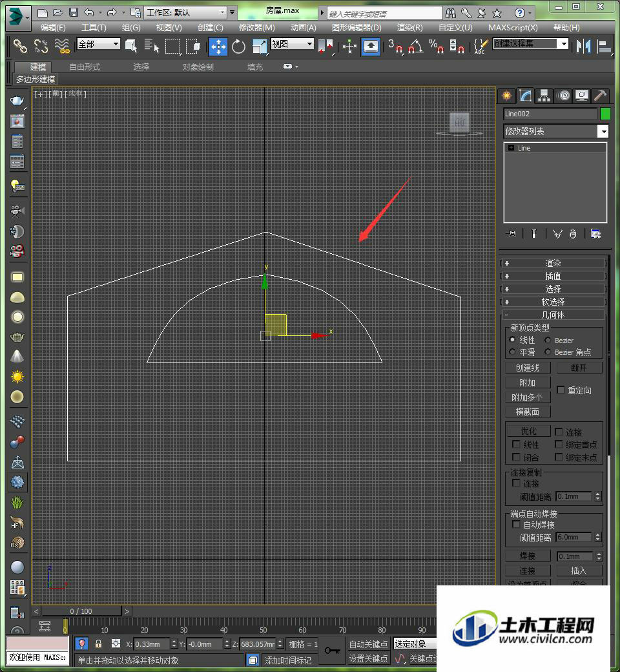The image size is (620, 672).
Task: Select the Bezier 角点 radio button
Action: pos(548,352)
